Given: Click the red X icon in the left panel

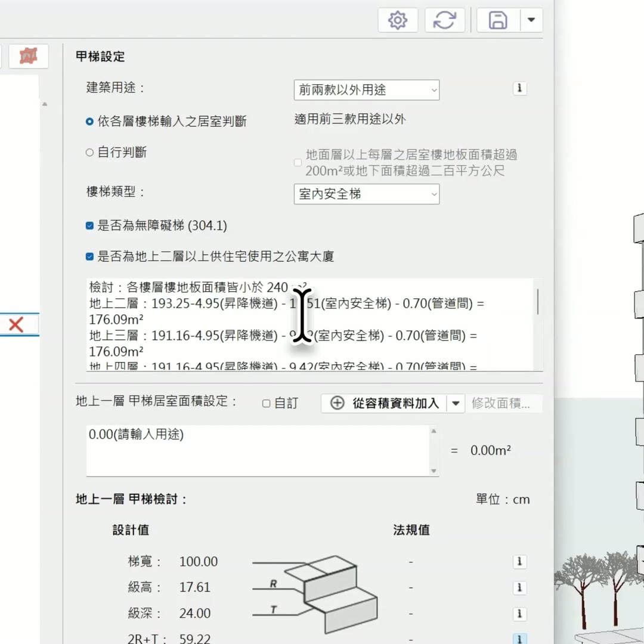Looking at the screenshot, I should point(16,324).
